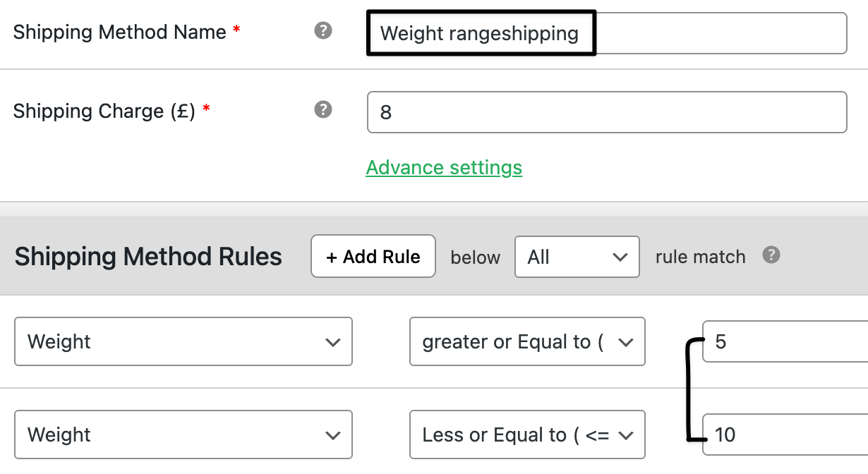The width and height of the screenshot is (868, 474).
Task: Click chevron of greater or Equal select
Action: pos(626,342)
